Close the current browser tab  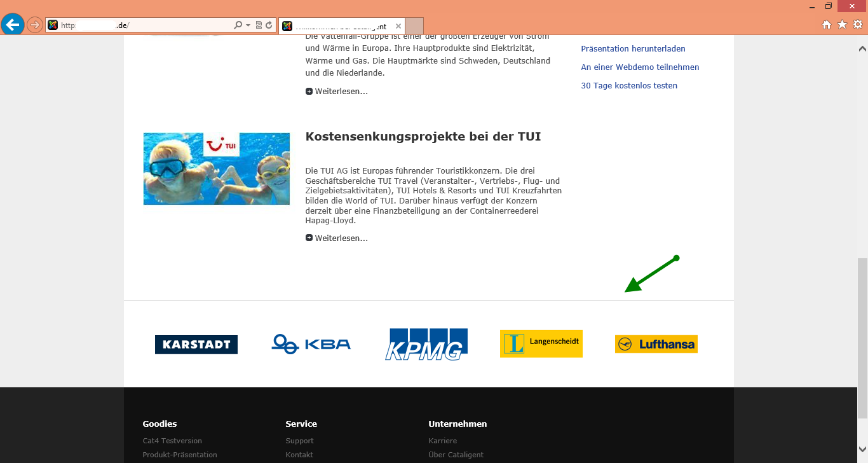click(x=398, y=26)
